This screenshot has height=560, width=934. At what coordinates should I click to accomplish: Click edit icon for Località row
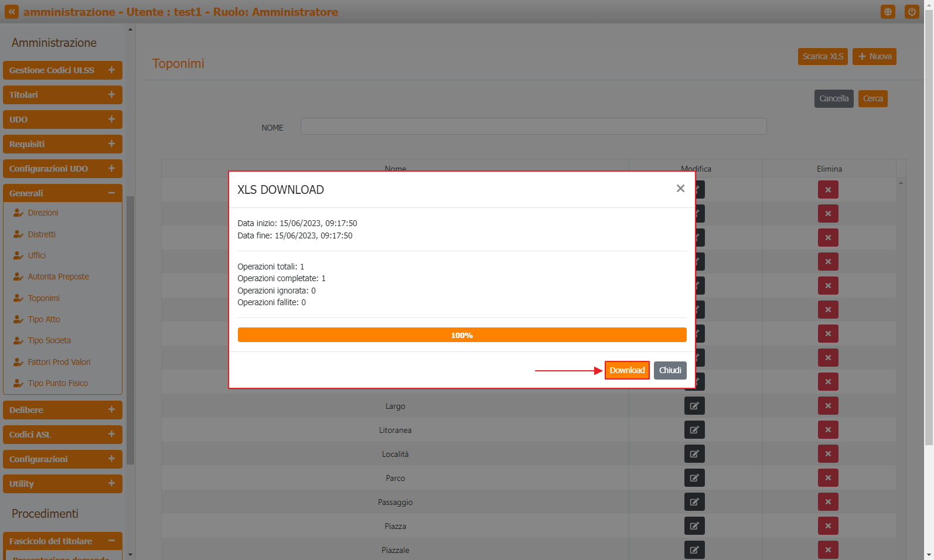tap(694, 454)
